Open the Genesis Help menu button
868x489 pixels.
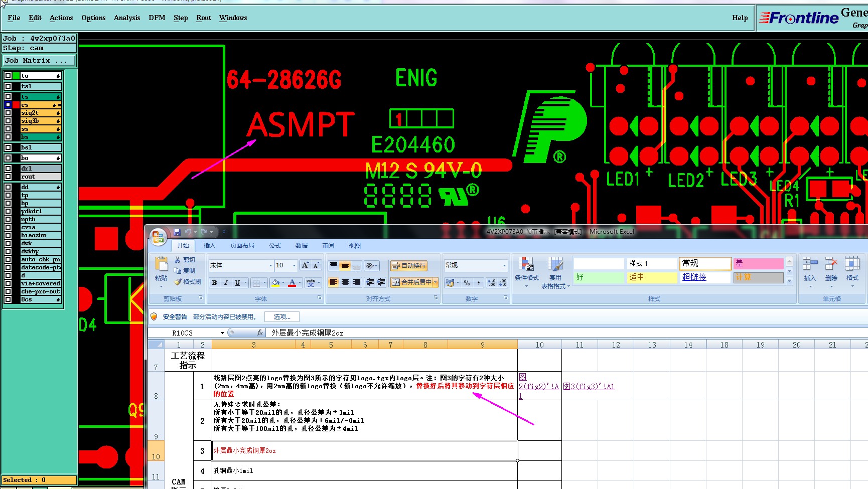[x=740, y=18]
